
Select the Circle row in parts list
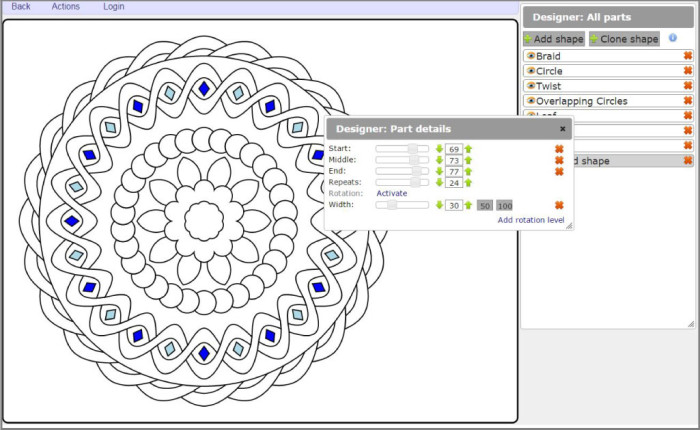coord(608,71)
